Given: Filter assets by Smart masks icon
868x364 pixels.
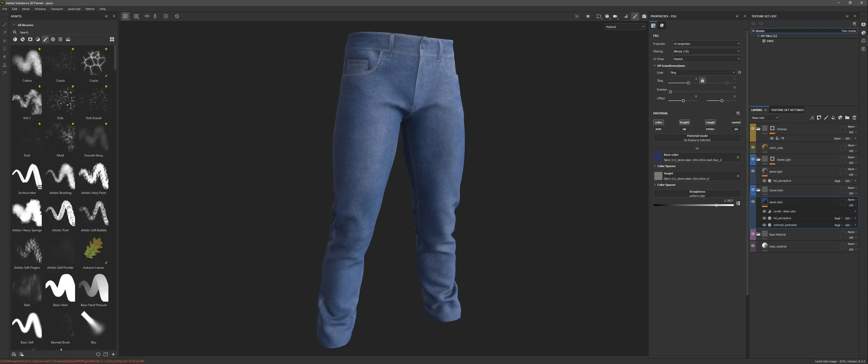Looking at the screenshot, I should point(30,39).
